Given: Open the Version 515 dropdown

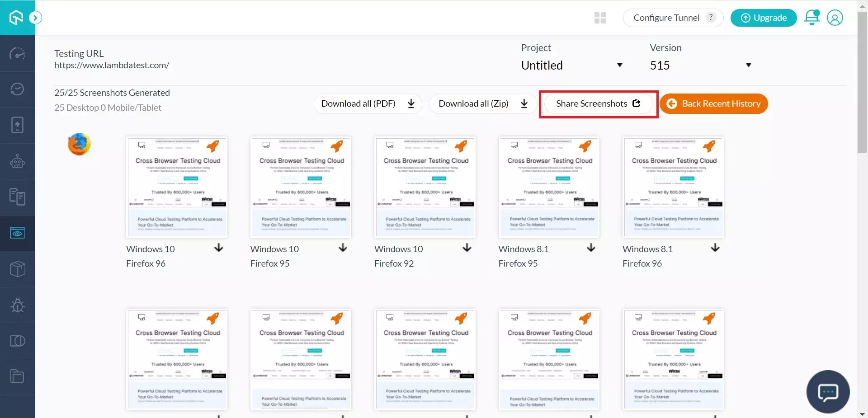Looking at the screenshot, I should point(700,65).
